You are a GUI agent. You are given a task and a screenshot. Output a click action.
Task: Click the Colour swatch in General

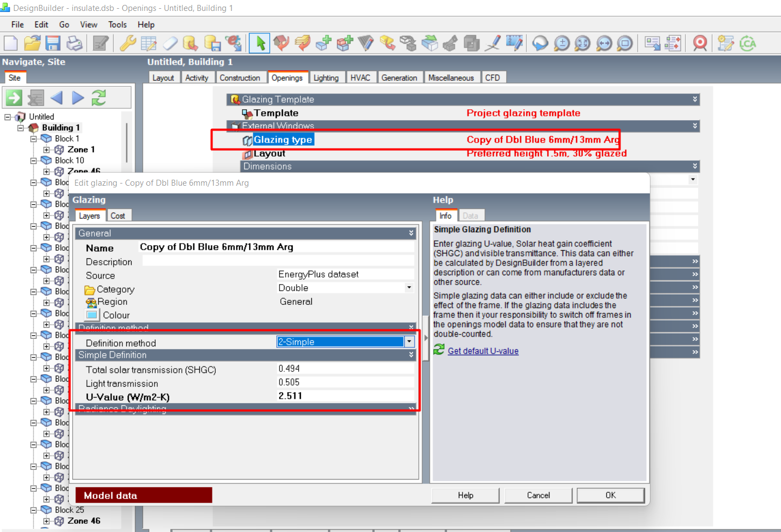92,315
